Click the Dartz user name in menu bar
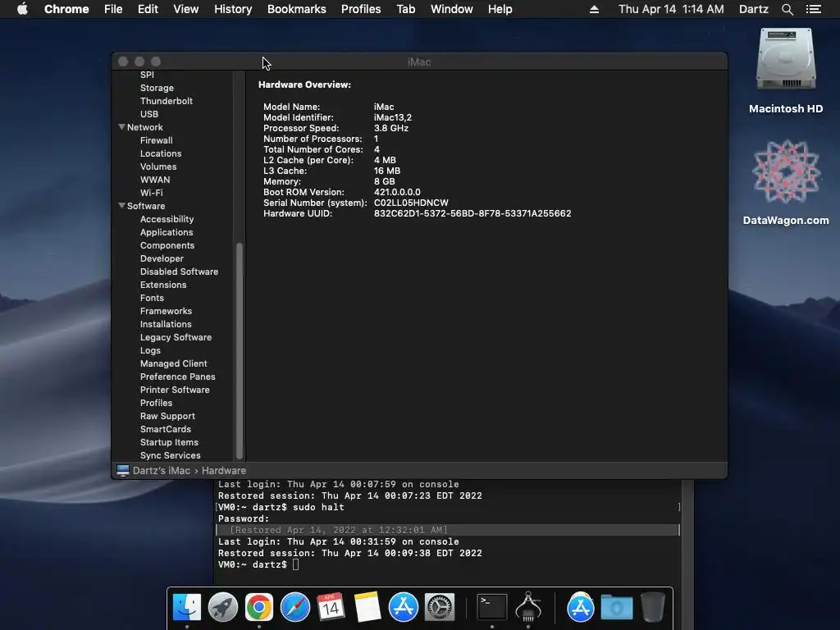Viewport: 840px width, 630px height. coord(754,9)
